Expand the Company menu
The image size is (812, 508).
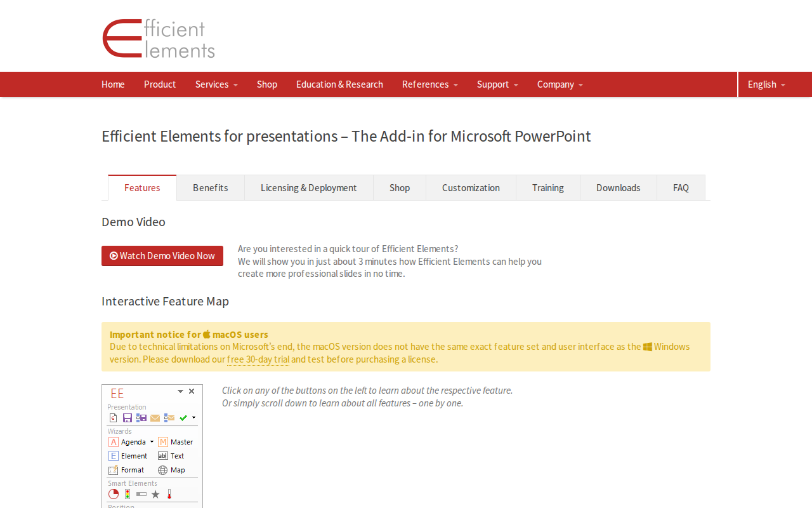tap(560, 84)
